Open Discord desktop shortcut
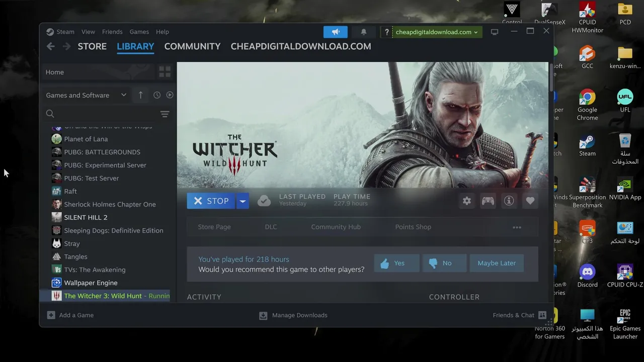The image size is (644, 362). point(587,276)
